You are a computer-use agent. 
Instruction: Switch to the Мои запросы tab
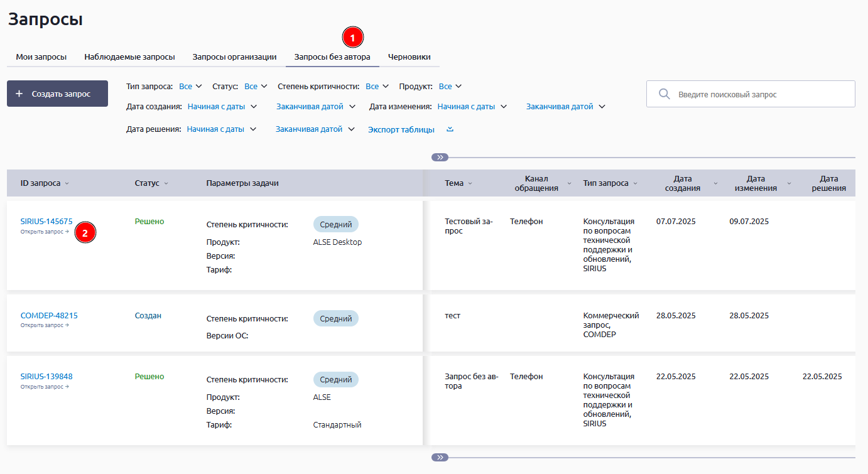pyautogui.click(x=41, y=57)
